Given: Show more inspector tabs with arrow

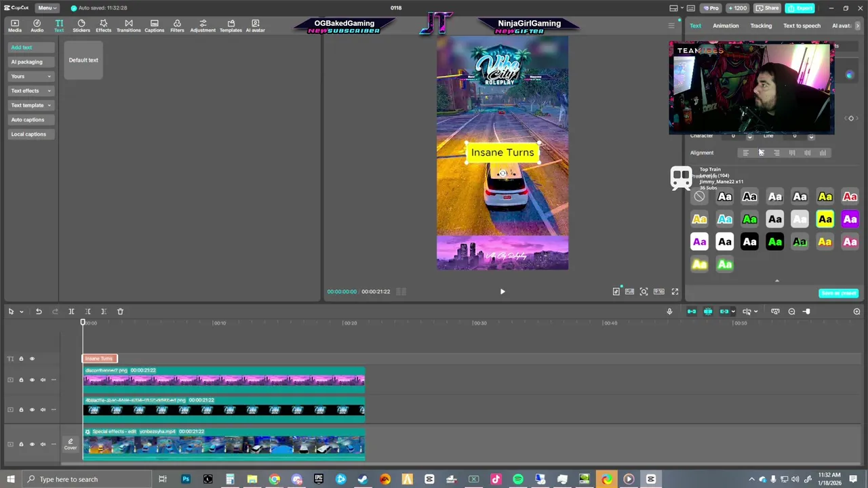Looking at the screenshot, I should click(x=858, y=26).
